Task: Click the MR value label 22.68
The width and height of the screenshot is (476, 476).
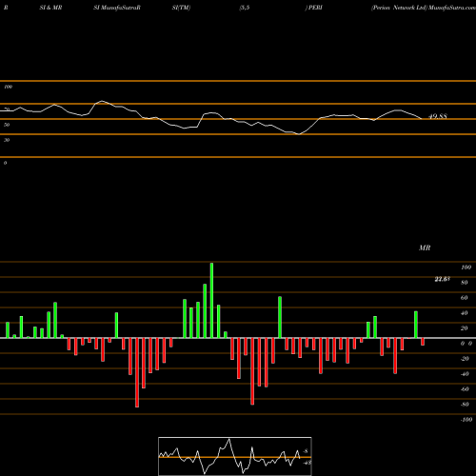Action: (442, 279)
